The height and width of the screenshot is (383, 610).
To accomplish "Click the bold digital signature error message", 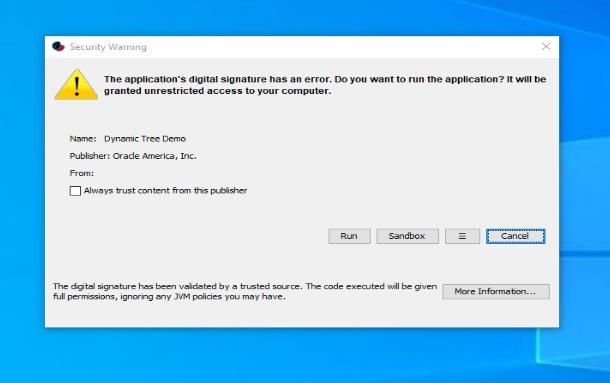I will pyautogui.click(x=325, y=85).
